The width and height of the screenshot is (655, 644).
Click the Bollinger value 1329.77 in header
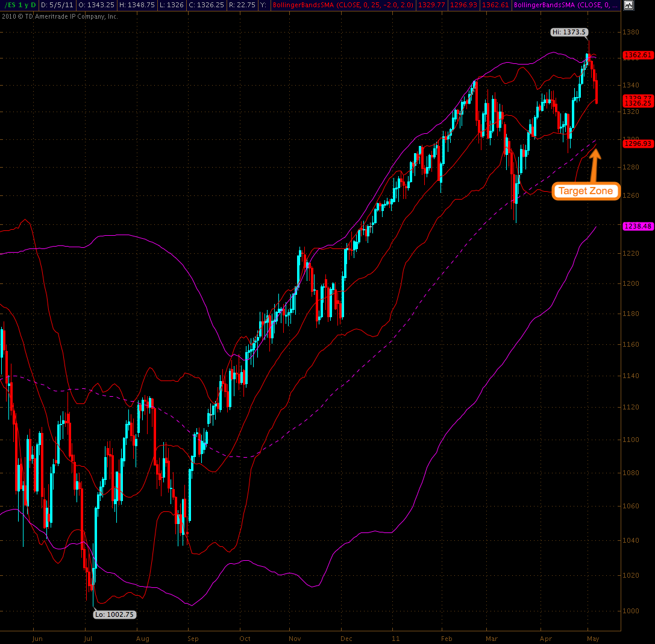coord(431,5)
